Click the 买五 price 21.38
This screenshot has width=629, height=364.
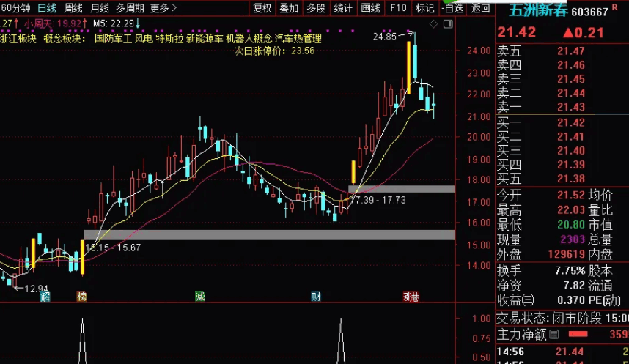pos(571,179)
